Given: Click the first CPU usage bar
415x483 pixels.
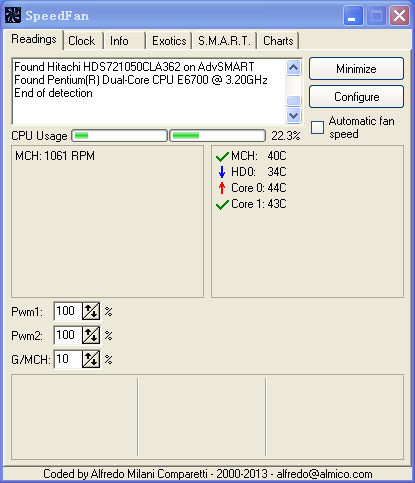Looking at the screenshot, I should 119,136.
